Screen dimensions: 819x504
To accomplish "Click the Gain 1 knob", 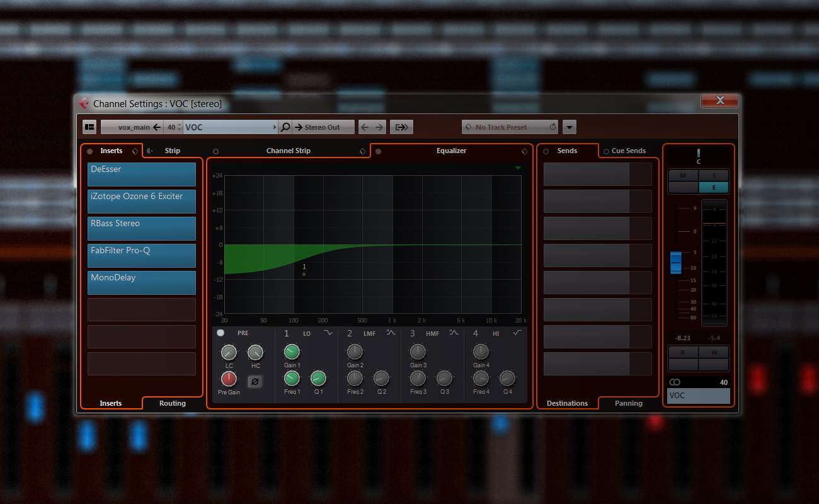I will (292, 352).
